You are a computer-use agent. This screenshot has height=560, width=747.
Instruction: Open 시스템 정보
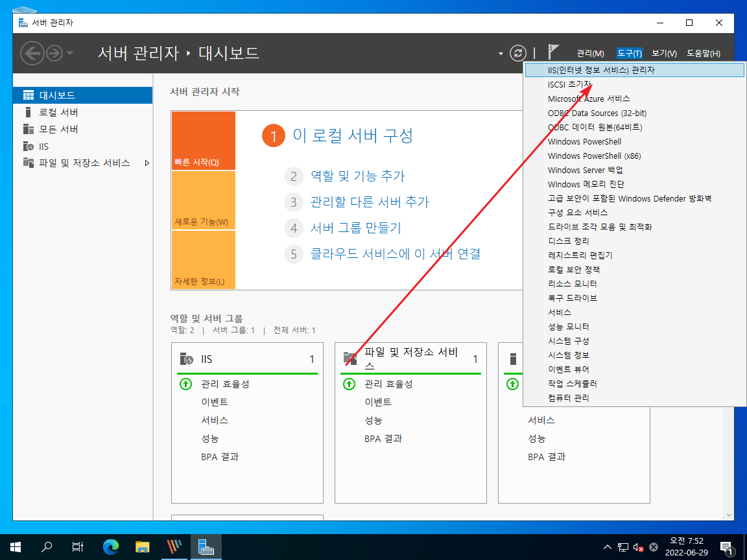click(635, 355)
